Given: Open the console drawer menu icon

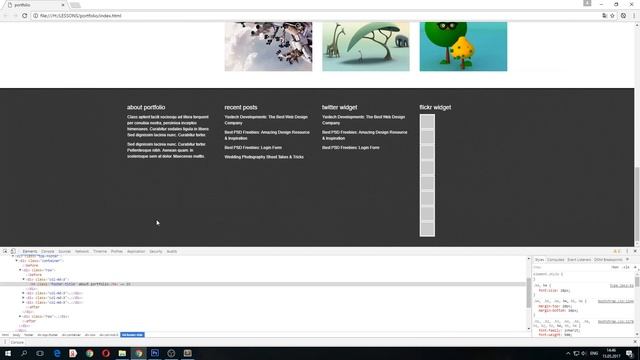Looking at the screenshot, I should [5, 342].
